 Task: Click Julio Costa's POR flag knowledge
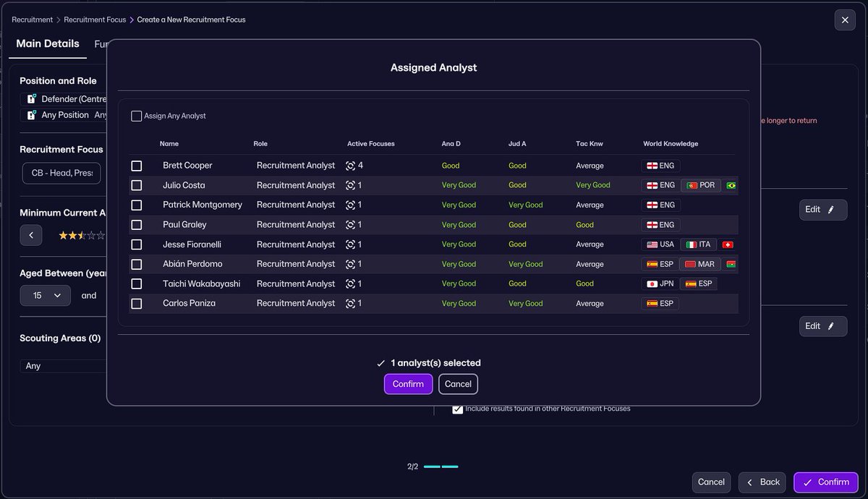coord(700,185)
